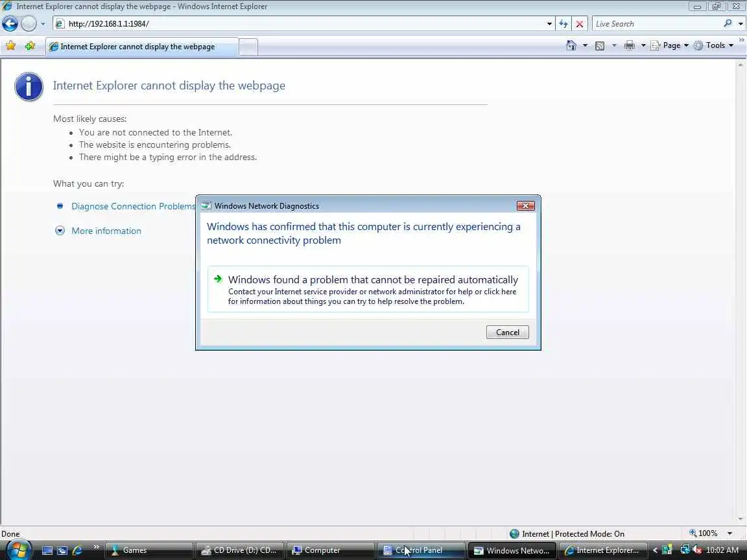
Task: Click the magnifying glass search icon
Action: point(728,23)
